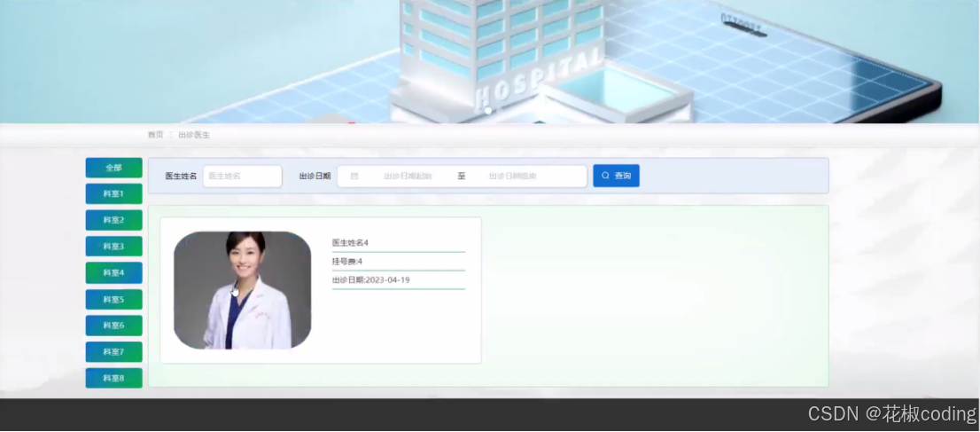Choose the 科室5 department
The width and height of the screenshot is (980, 432).
pyautogui.click(x=113, y=299)
